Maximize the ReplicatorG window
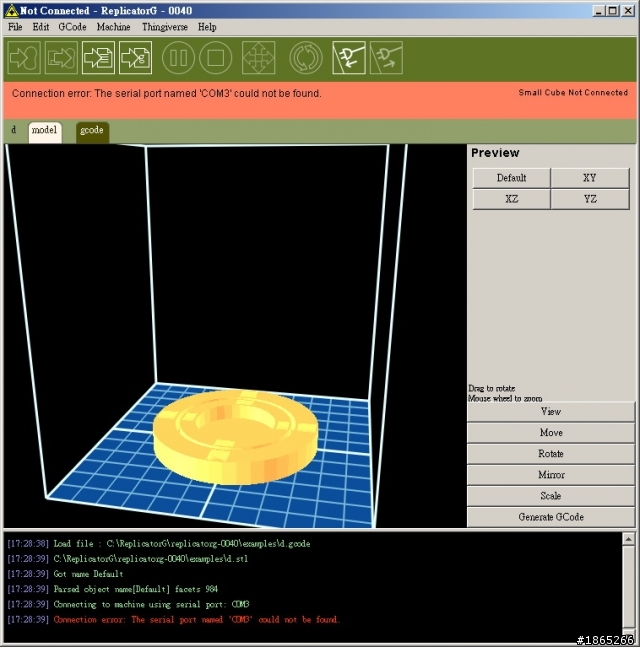 (x=613, y=11)
